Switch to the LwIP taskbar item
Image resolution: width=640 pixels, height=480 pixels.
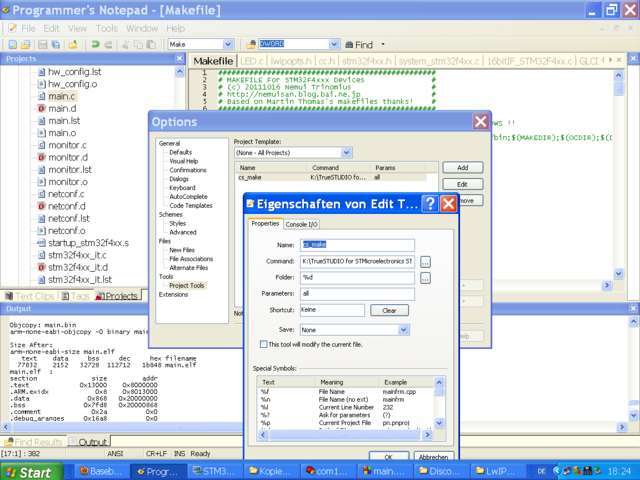tap(496, 472)
